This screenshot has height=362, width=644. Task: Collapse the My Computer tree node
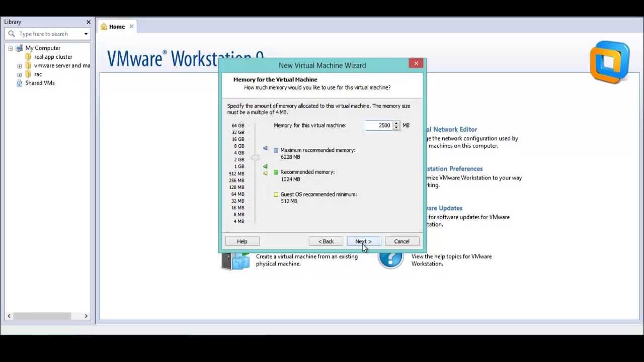pyautogui.click(x=11, y=48)
